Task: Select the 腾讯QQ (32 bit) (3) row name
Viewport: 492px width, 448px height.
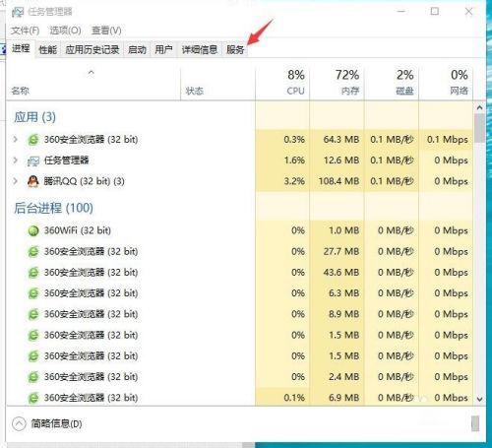Action: tap(84, 181)
